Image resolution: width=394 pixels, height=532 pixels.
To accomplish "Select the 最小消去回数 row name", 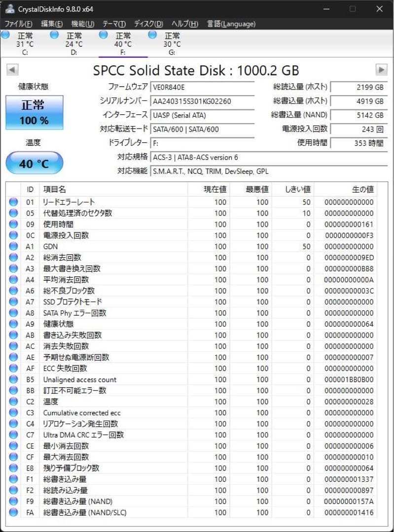I will tap(66, 446).
